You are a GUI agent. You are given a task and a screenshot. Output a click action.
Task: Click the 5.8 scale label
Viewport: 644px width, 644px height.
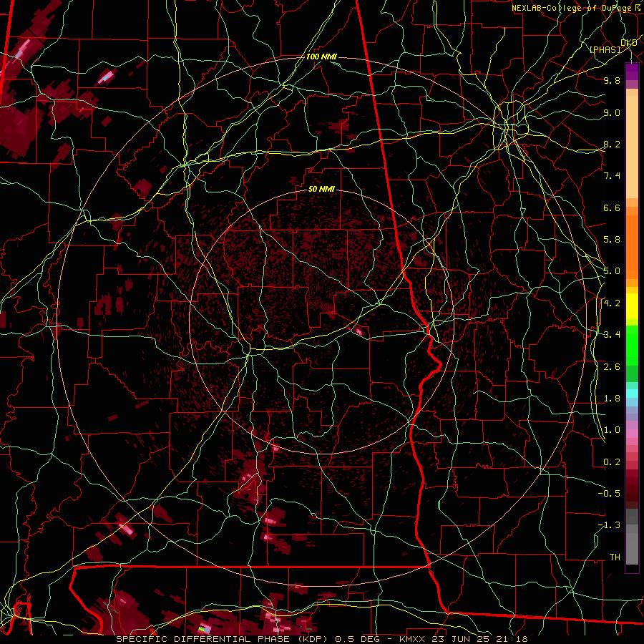click(x=612, y=240)
